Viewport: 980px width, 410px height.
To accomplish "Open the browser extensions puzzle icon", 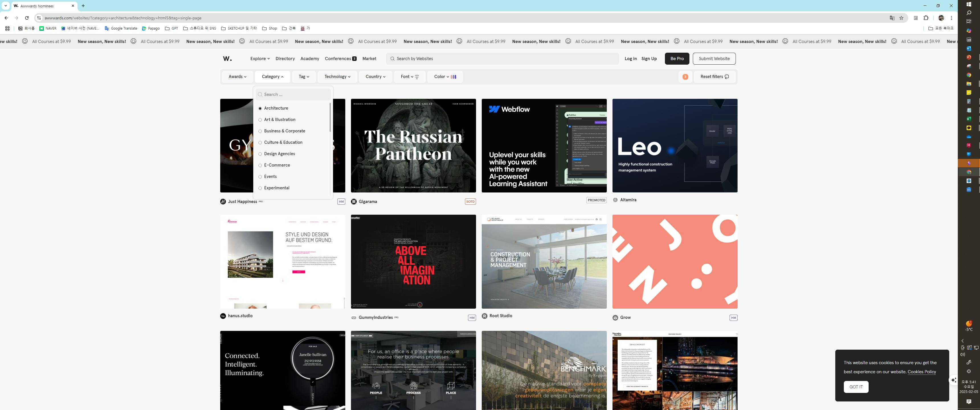I will [926, 18].
